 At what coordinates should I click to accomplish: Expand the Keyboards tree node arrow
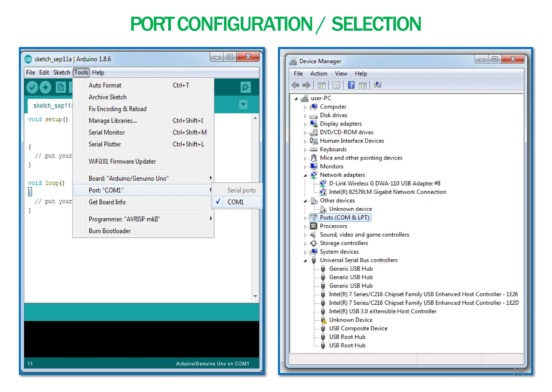tap(305, 150)
